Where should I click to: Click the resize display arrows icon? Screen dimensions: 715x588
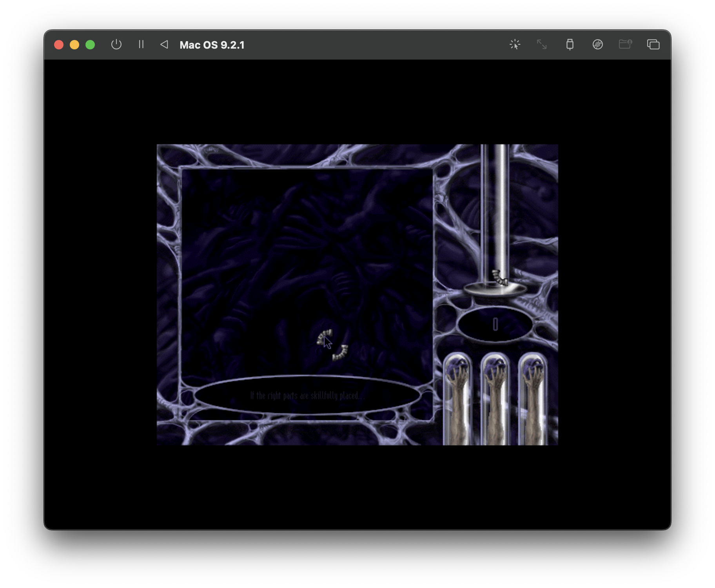click(x=542, y=44)
